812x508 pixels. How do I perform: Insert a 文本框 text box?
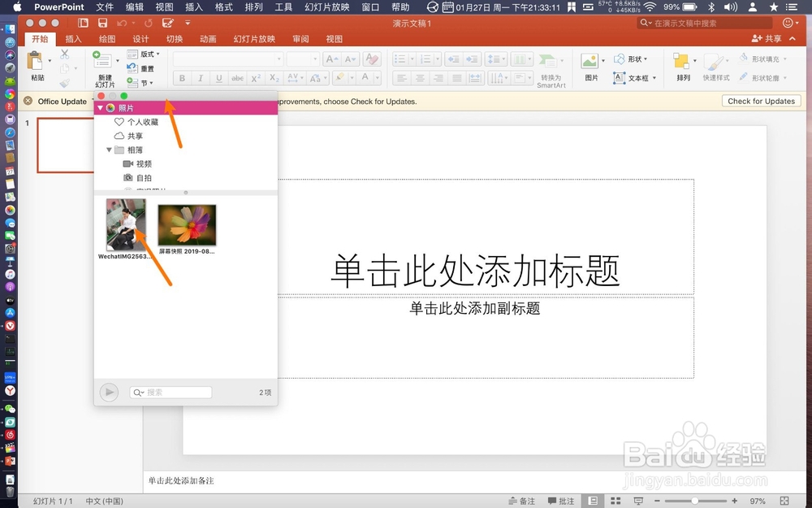634,77
